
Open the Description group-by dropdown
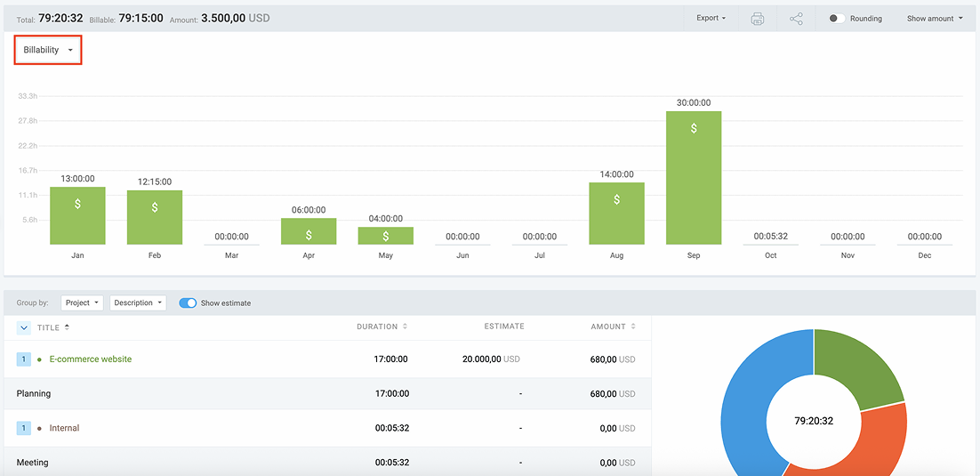(x=138, y=303)
